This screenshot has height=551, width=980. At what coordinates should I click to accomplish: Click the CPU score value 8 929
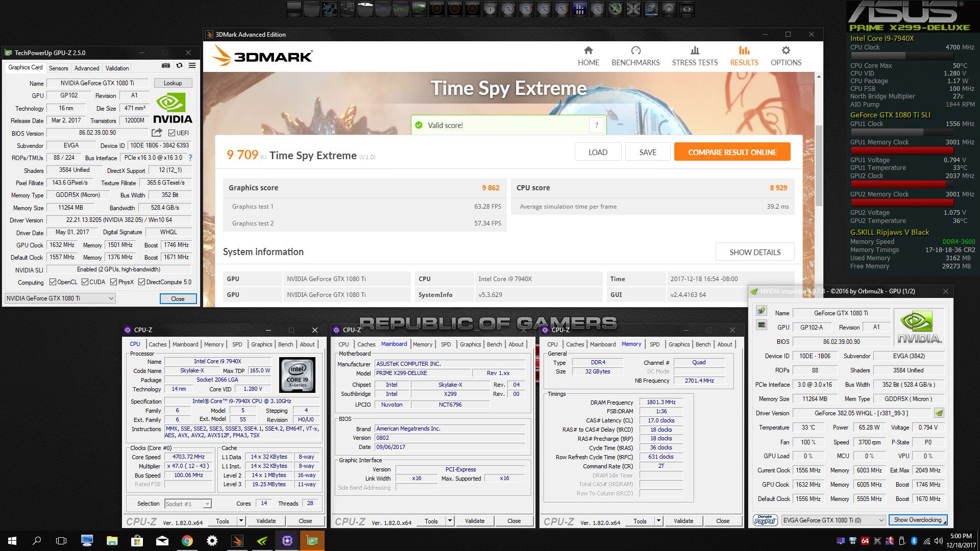pos(778,188)
